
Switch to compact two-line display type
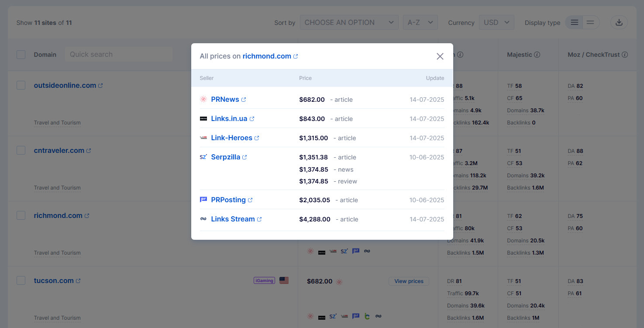pyautogui.click(x=590, y=23)
